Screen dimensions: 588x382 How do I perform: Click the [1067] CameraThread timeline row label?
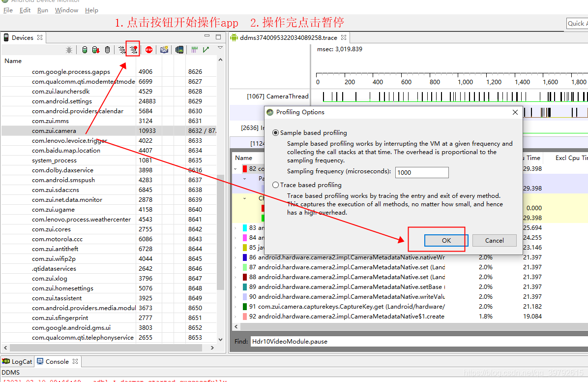[277, 96]
